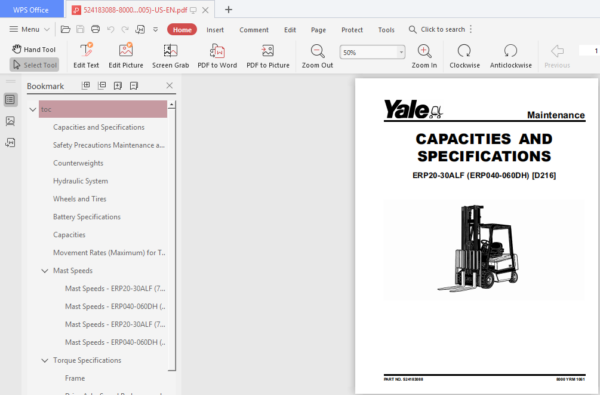Open 'Battery Specifications' bookmark
Viewport: 600px width, 395px height.
(87, 217)
